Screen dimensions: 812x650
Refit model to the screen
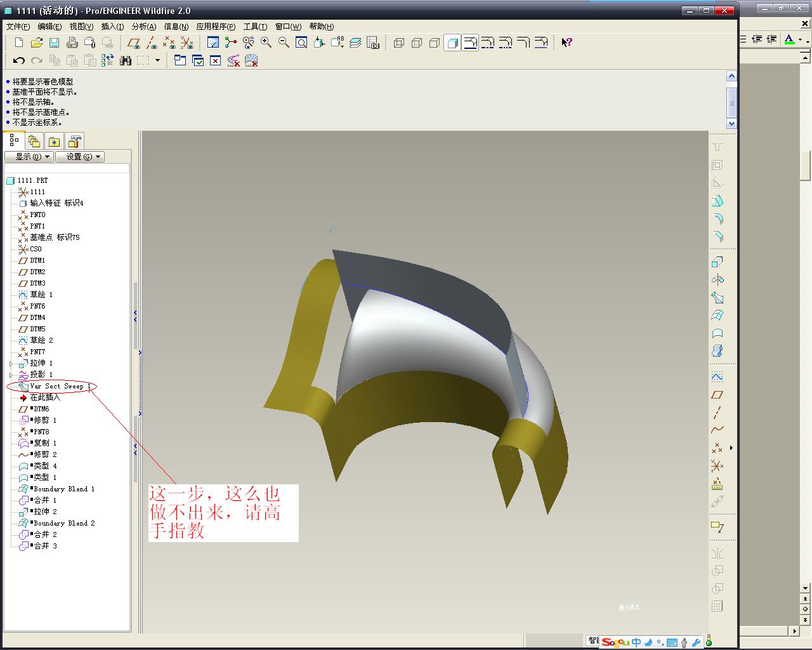(302, 43)
